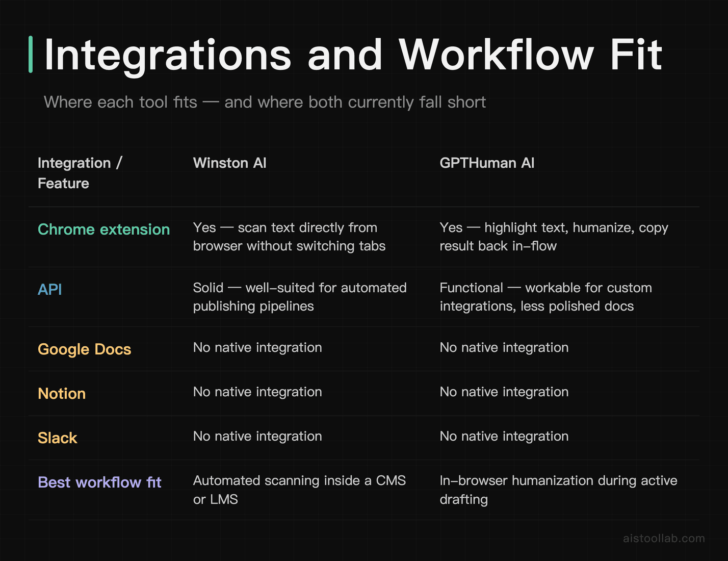Click the 'Best workflow fit' row label
The width and height of the screenshot is (728, 561).
click(x=99, y=482)
